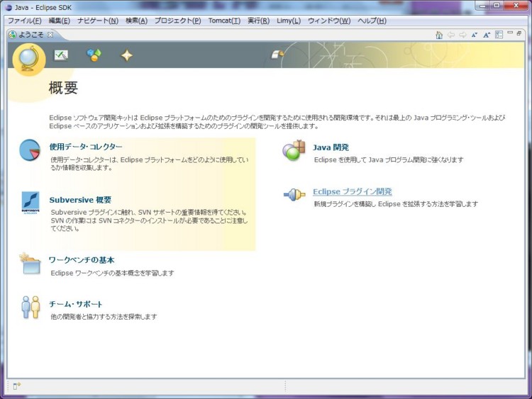Screen dimensions: 532x399
Task: Click the Workbench arrow icon in banner
Action: click(277, 55)
